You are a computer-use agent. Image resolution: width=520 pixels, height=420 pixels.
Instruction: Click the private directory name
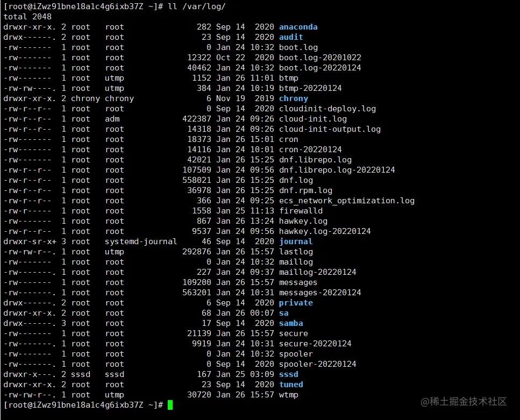[296, 303]
